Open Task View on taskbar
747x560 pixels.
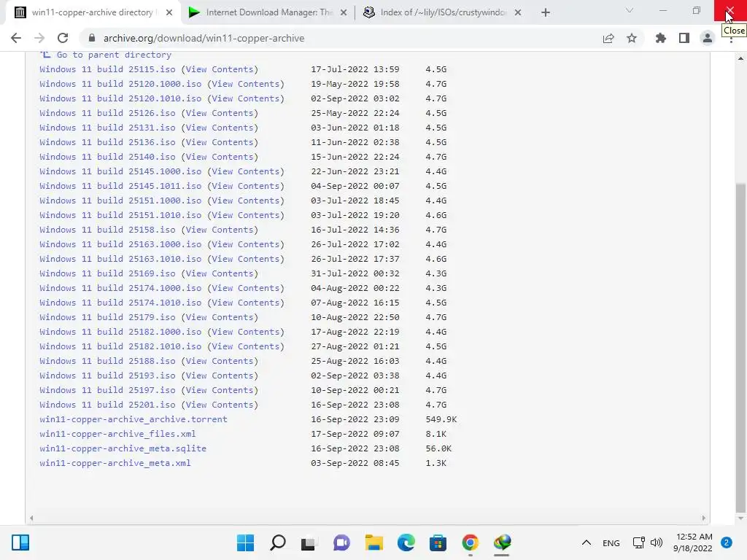pos(309,542)
